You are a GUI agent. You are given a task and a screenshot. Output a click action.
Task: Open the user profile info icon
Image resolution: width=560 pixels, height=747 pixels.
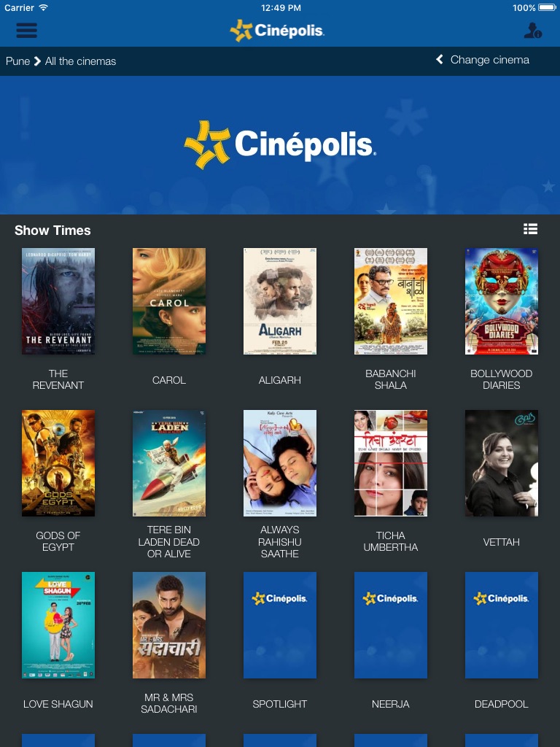pyautogui.click(x=533, y=30)
